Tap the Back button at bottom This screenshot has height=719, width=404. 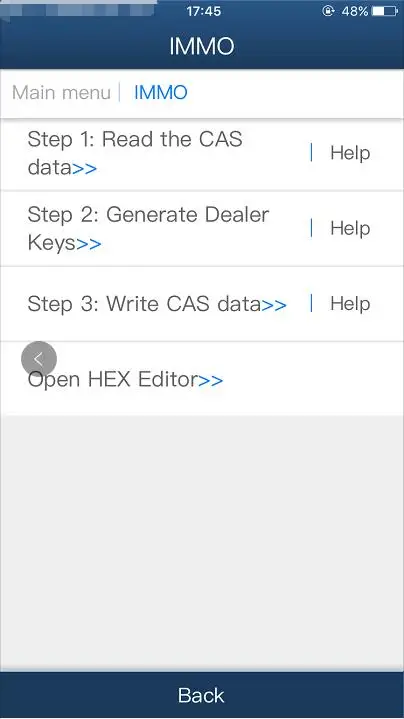coord(202,695)
